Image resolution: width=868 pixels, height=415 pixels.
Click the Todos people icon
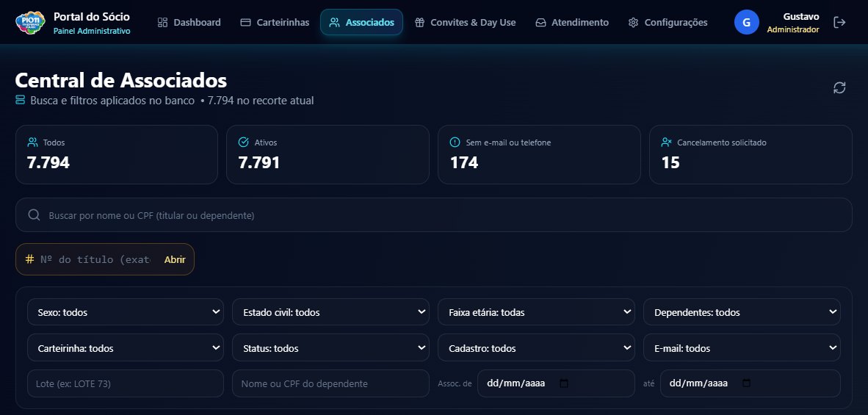point(32,142)
